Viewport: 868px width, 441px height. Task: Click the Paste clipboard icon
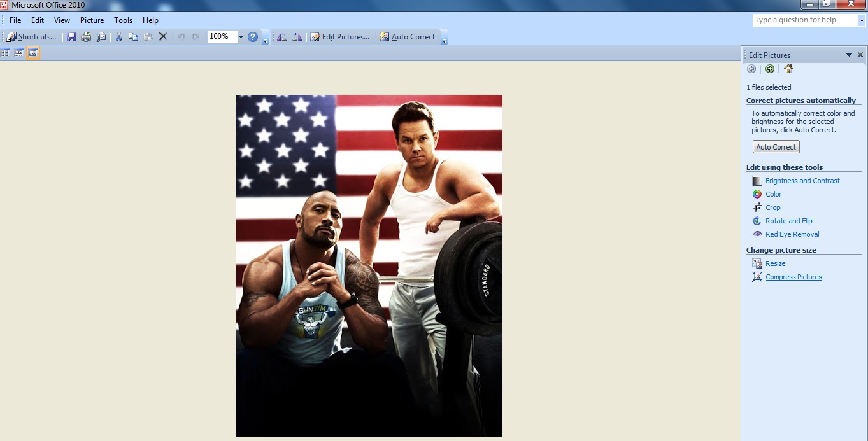[x=148, y=37]
